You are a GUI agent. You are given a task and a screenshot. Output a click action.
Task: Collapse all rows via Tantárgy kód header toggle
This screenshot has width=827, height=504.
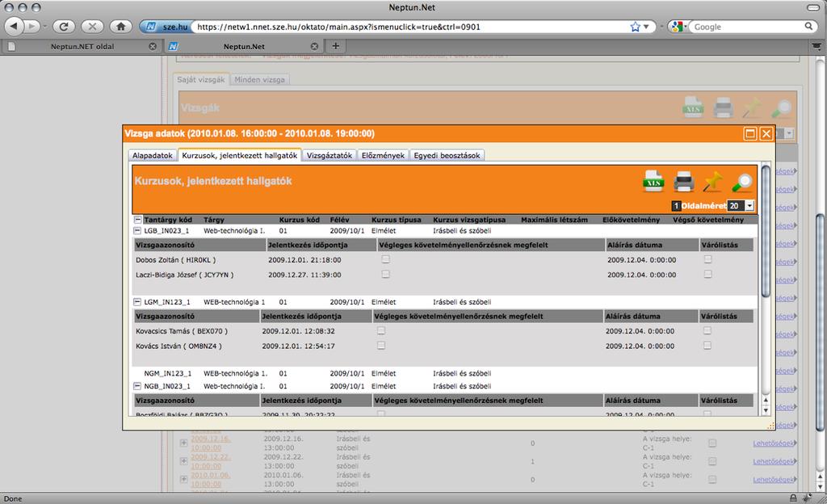click(137, 220)
